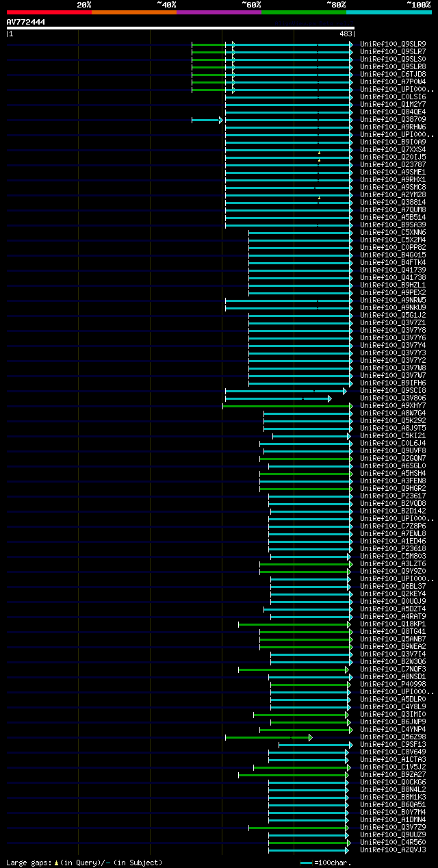438x868 pixels.
Task: Open hit UniRef100_Q9SLS0
Action: click(x=393, y=60)
